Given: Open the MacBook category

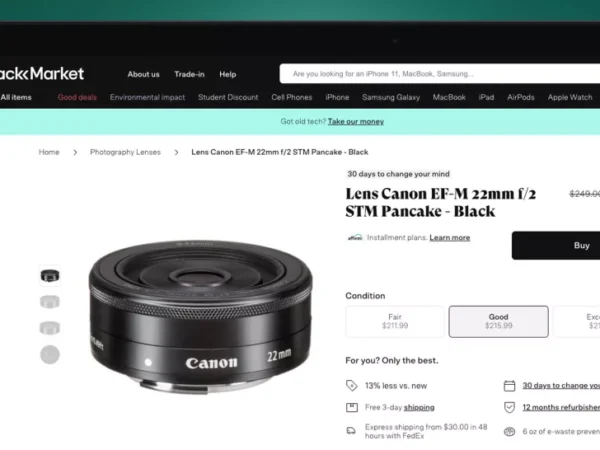Looking at the screenshot, I should pyautogui.click(x=449, y=97).
